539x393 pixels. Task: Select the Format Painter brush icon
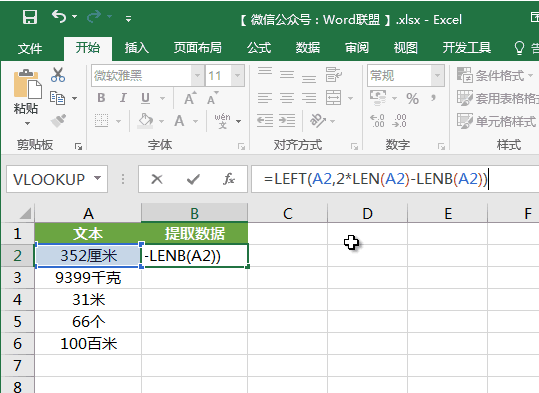pyautogui.click(x=58, y=121)
